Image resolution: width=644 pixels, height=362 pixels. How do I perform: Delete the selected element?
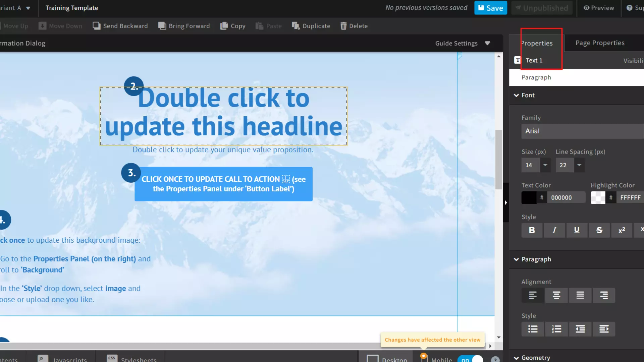click(354, 26)
